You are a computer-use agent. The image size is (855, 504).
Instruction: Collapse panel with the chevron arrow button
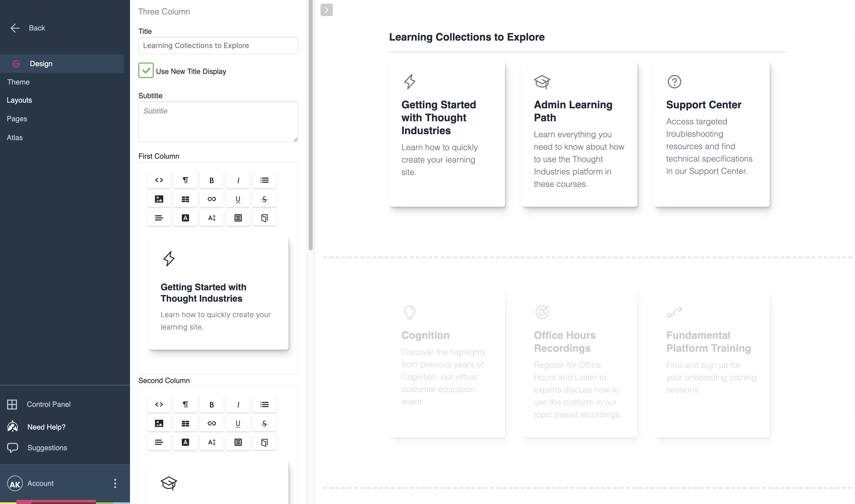tap(326, 10)
